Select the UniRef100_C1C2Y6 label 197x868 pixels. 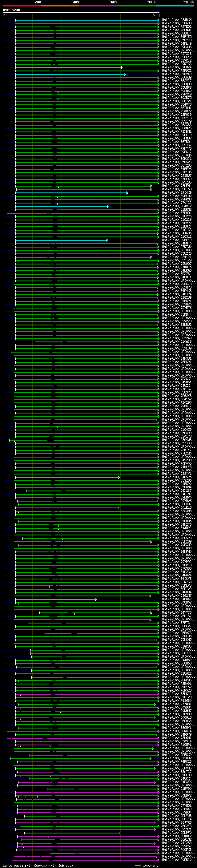coord(177,216)
